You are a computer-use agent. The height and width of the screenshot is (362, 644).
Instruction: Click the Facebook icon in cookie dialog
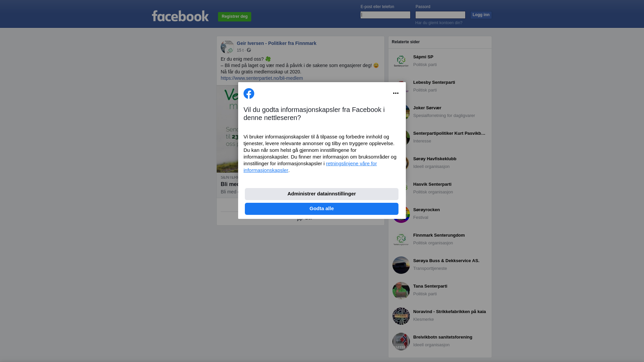coord(249,94)
